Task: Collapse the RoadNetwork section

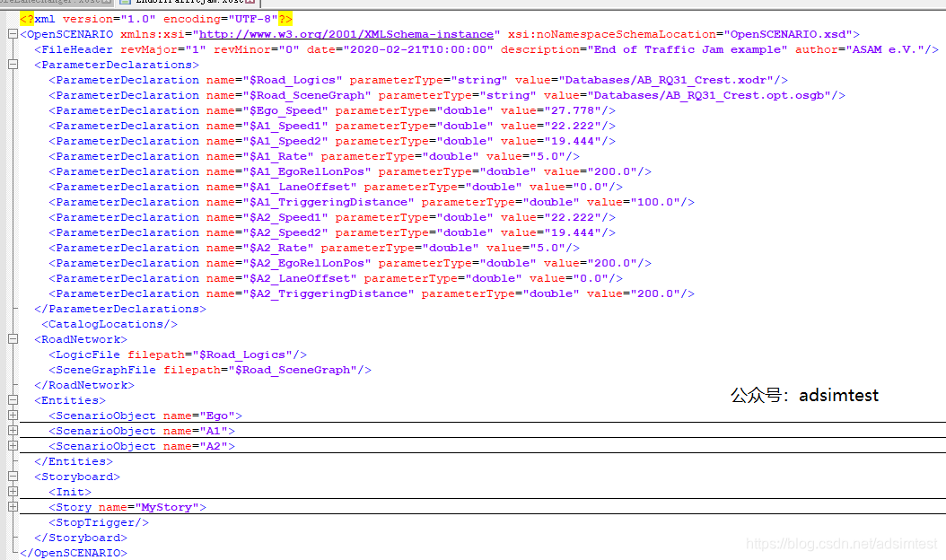Action: point(13,338)
